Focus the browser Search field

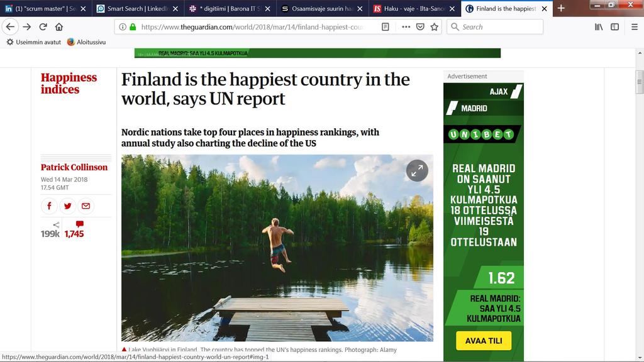(x=495, y=26)
